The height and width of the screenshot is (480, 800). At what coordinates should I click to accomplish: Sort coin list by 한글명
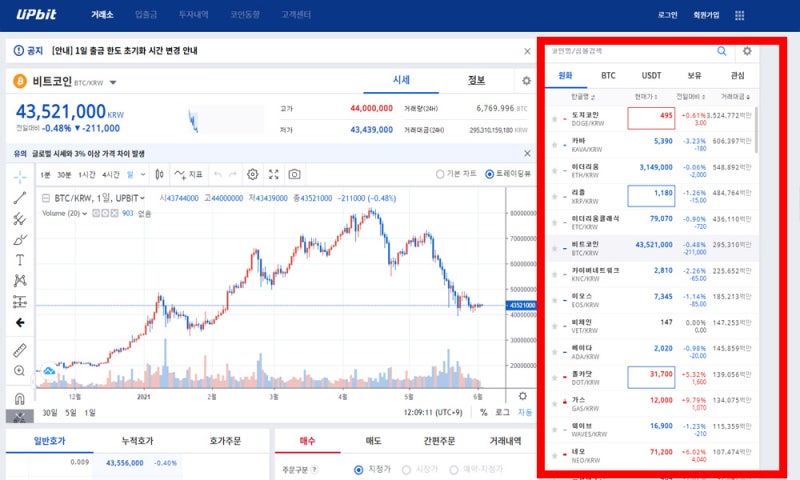[583, 96]
